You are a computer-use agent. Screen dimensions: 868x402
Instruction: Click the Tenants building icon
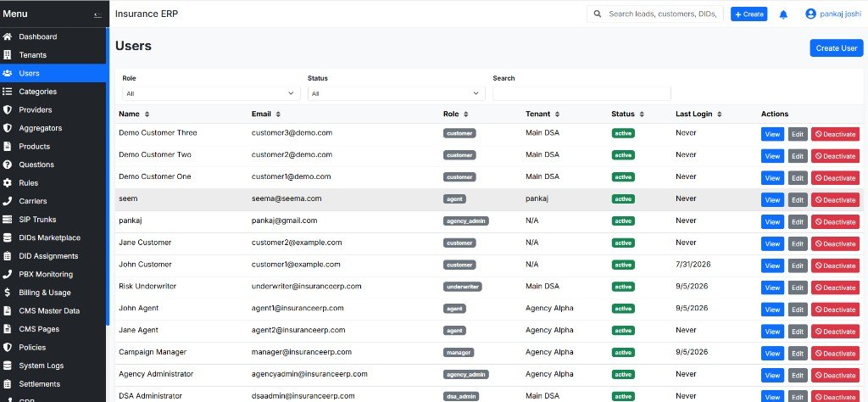7,55
